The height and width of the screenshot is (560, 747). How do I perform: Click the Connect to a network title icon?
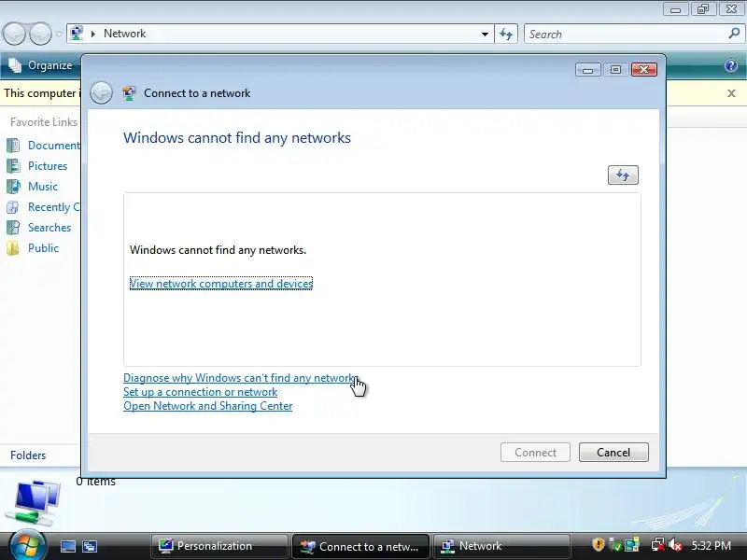[x=129, y=92]
